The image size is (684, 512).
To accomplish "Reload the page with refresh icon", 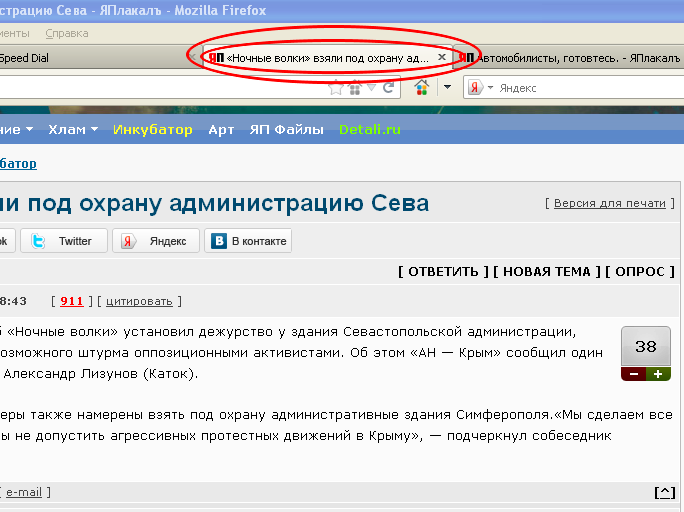I will coord(388,88).
